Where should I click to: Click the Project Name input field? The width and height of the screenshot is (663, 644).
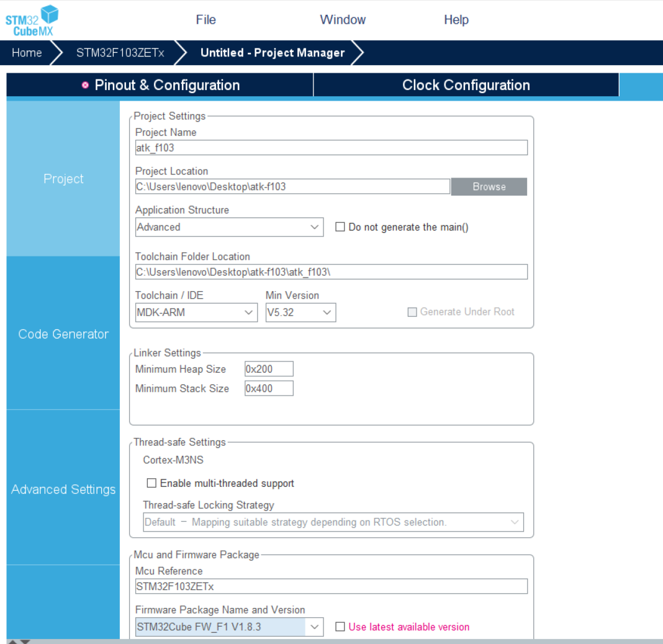pyautogui.click(x=331, y=148)
